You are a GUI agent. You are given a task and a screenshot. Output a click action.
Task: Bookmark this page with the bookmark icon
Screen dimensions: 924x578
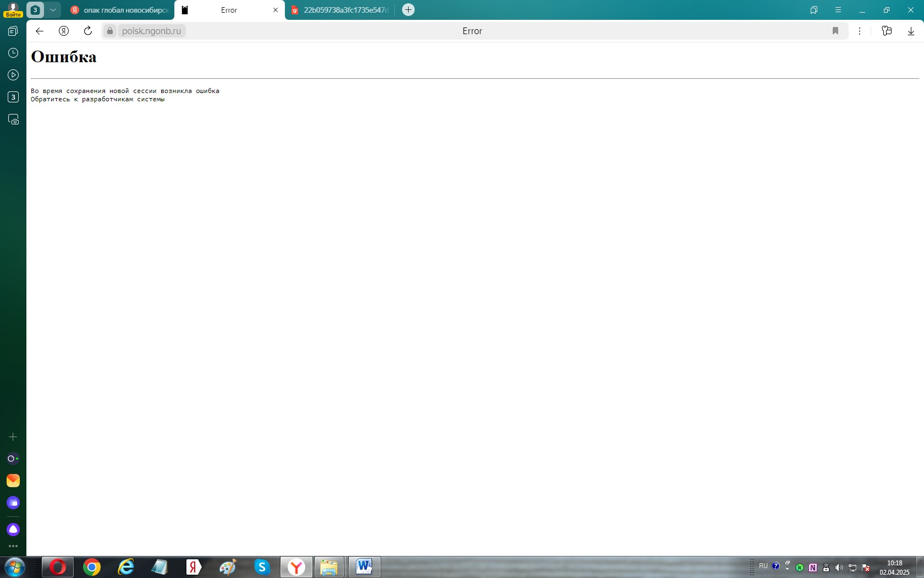(835, 31)
